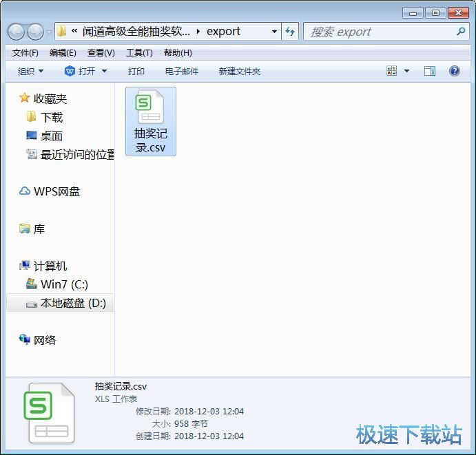Viewport: 476px width, 455px height.
Task: Click the 创建日期 value in the details pane
Action: click(209, 436)
